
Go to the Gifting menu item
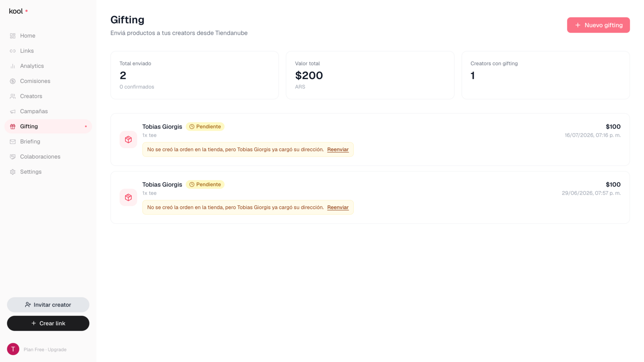pyautogui.click(x=48, y=126)
